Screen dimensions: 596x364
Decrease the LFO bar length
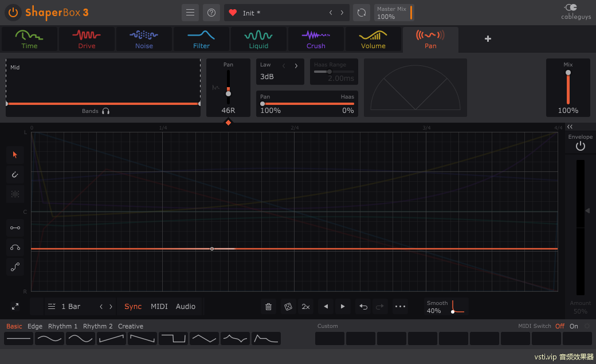(101, 307)
